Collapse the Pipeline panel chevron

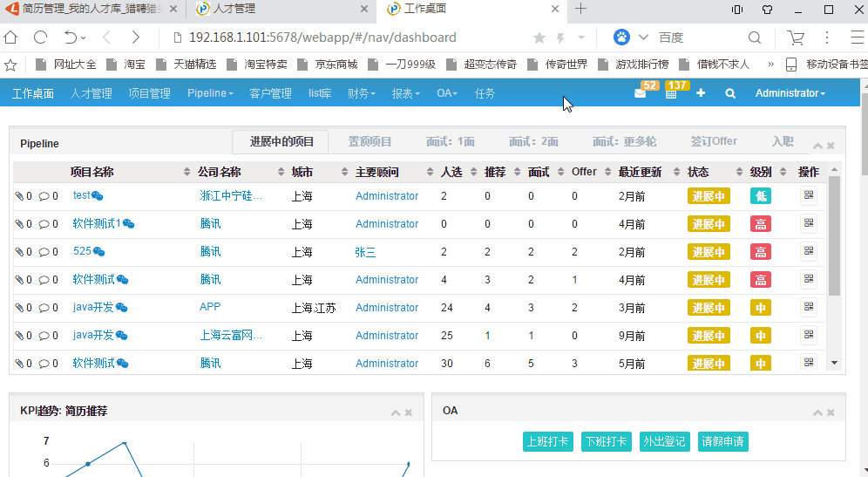[817, 146]
